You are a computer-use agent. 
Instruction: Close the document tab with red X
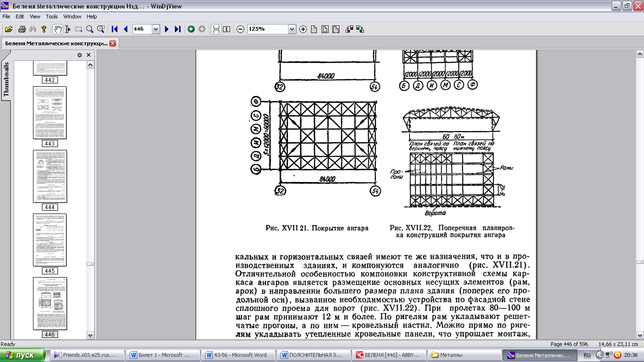coord(113,43)
